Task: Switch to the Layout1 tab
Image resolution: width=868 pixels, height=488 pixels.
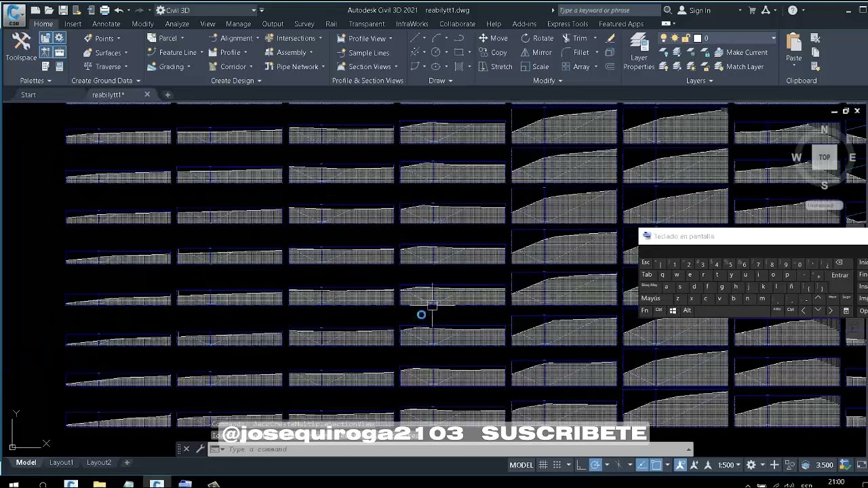Action: (61, 462)
